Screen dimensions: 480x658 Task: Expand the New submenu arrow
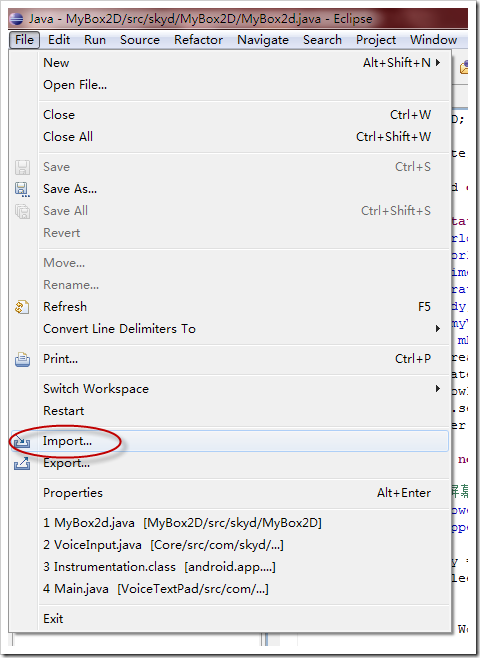(x=438, y=63)
